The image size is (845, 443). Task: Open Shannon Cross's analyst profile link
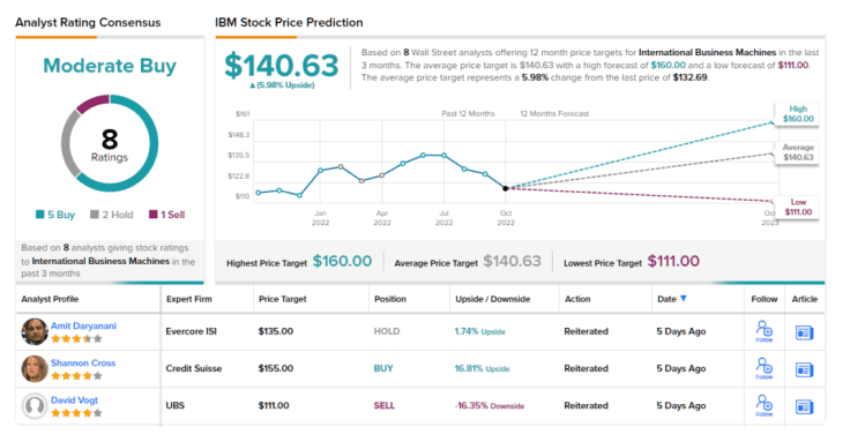click(83, 362)
